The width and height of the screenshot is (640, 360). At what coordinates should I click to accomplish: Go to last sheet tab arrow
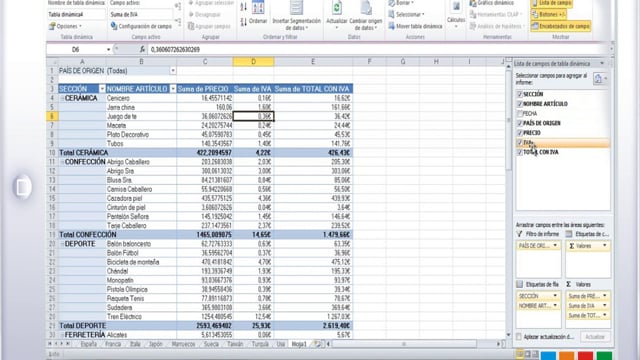[68, 344]
